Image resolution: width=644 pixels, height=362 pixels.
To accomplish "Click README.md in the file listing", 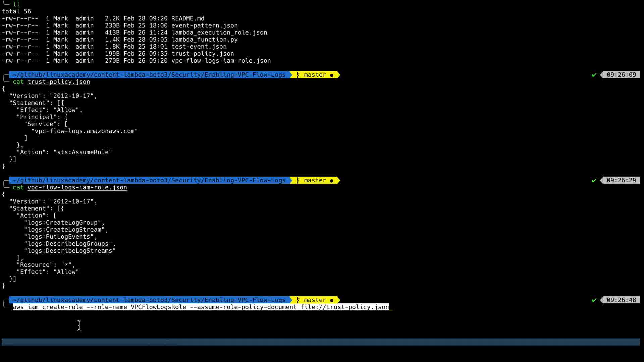I will coord(187,18).
